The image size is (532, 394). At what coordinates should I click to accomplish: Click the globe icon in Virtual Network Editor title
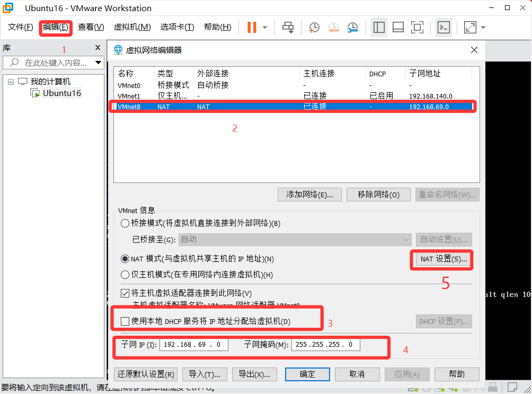click(118, 50)
